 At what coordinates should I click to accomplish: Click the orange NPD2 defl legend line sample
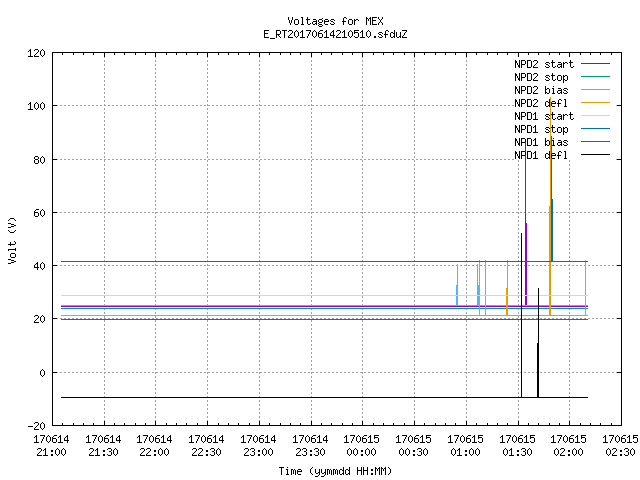pyautogui.click(x=596, y=103)
